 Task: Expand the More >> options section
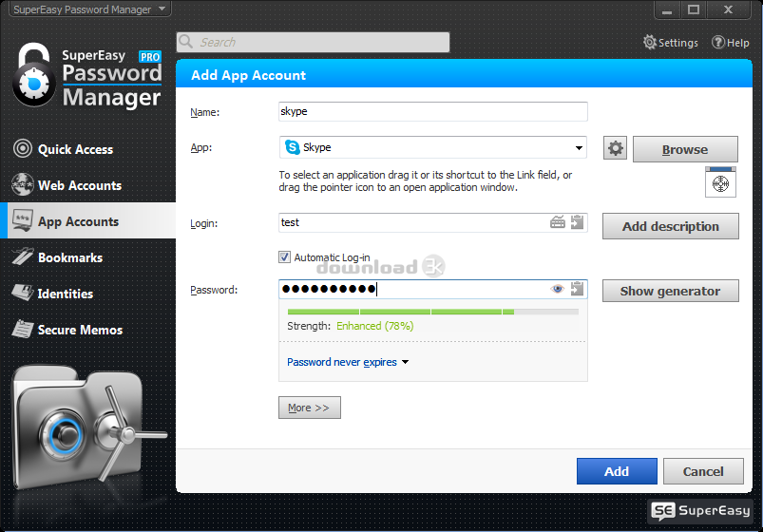click(309, 408)
